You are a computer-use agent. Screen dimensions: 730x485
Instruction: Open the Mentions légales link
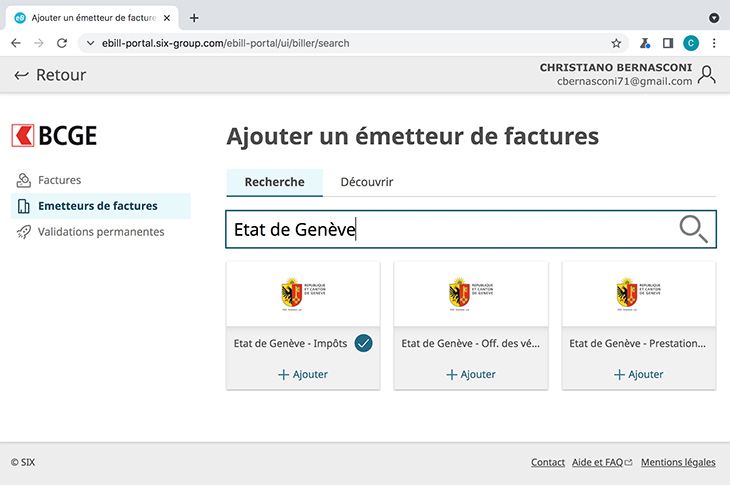[x=678, y=462]
